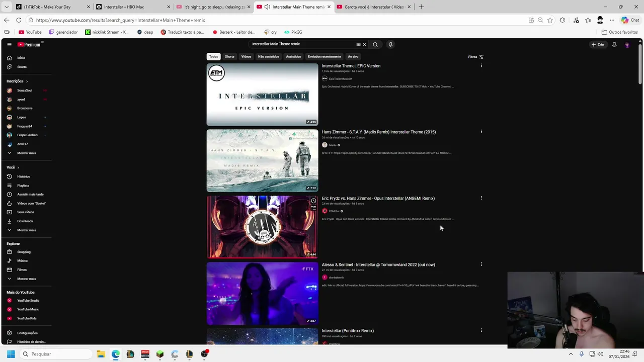Select the Assistidos filter chip
The width and height of the screenshot is (644, 362).
pyautogui.click(x=293, y=57)
